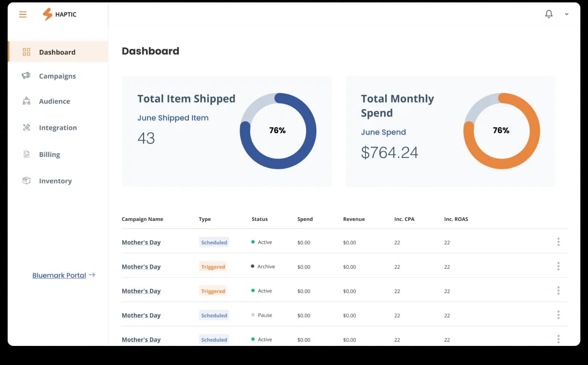Click the Status column header
Viewport: 588px width, 365px height.
pos(260,219)
